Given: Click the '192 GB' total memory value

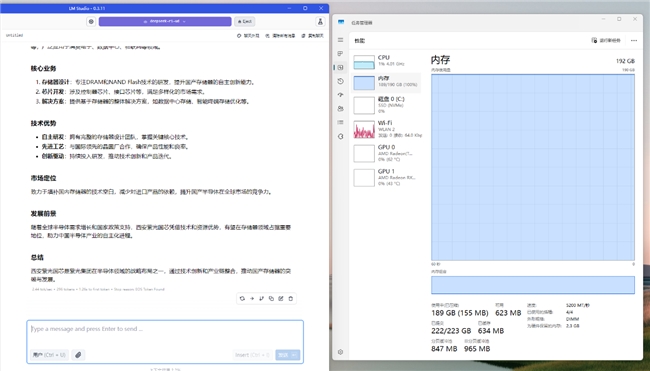Looking at the screenshot, I should (x=625, y=61).
